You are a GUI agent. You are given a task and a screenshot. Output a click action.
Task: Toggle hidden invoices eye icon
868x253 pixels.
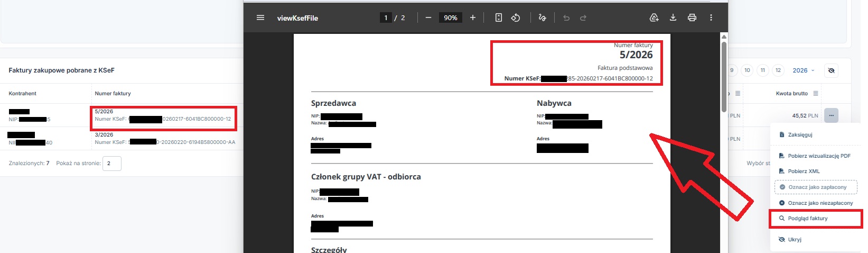pyautogui.click(x=831, y=70)
